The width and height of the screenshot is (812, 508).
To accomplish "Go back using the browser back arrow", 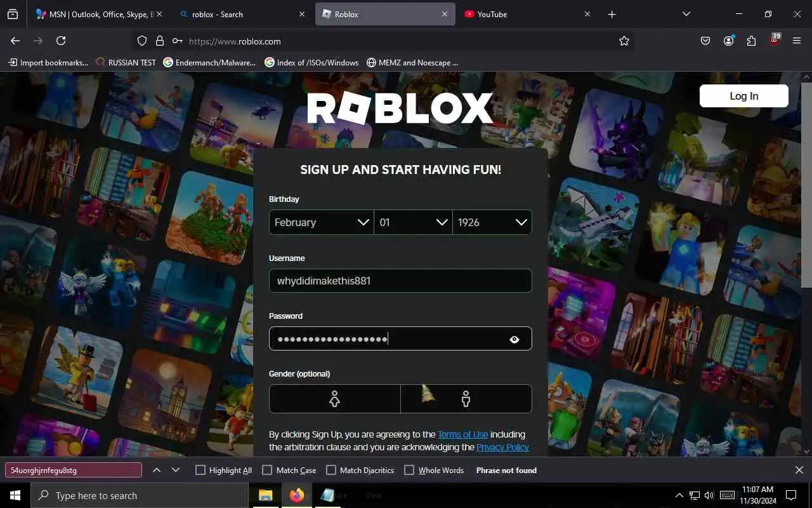I will [x=15, y=41].
